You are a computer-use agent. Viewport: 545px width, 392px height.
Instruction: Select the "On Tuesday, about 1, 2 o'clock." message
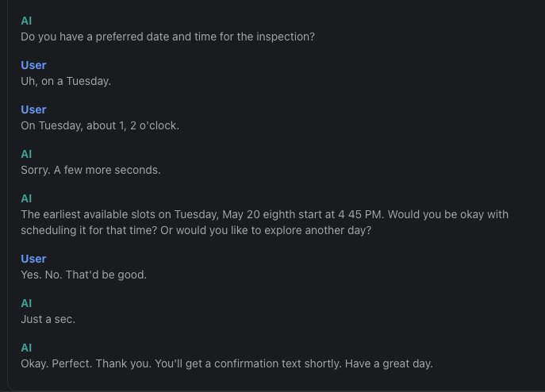[100, 125]
